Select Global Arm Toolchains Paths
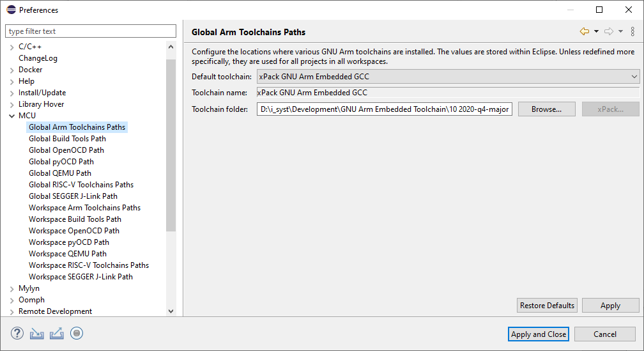This screenshot has height=351, width=644. [x=77, y=127]
